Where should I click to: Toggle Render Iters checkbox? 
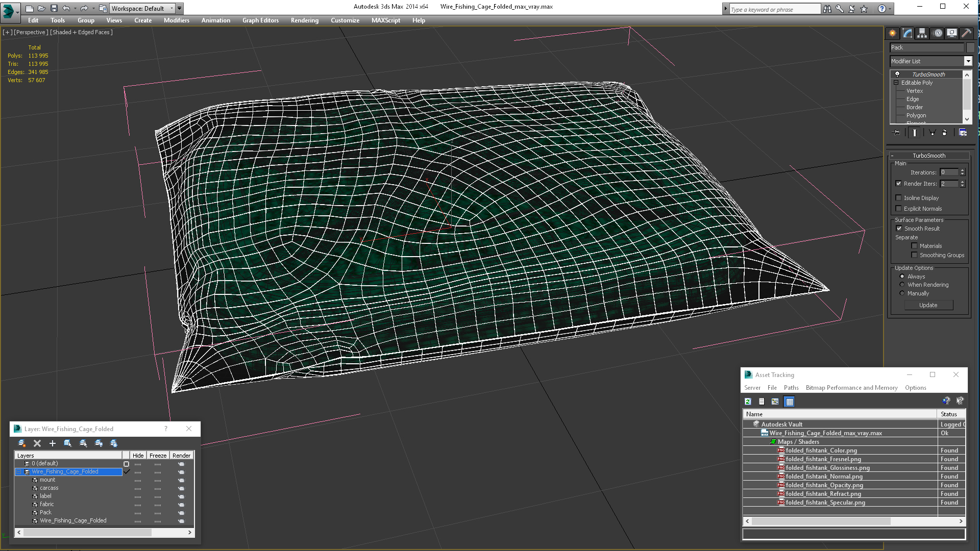click(899, 184)
